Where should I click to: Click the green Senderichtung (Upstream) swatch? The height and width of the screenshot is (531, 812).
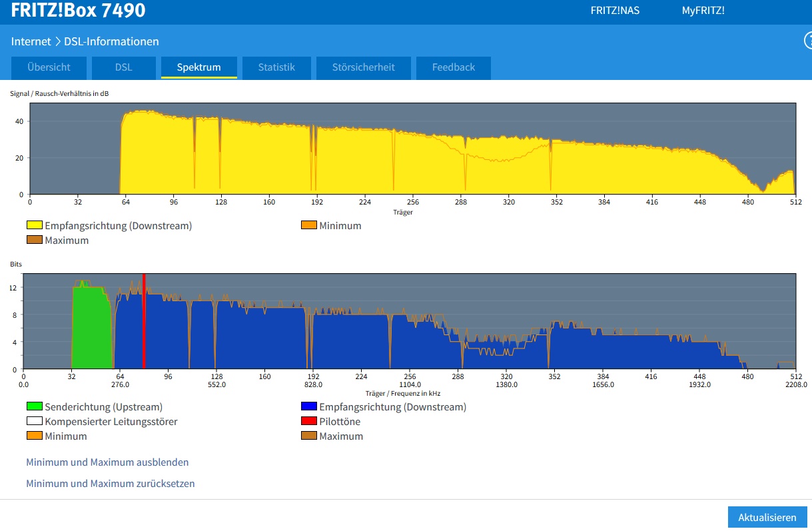pyautogui.click(x=34, y=407)
